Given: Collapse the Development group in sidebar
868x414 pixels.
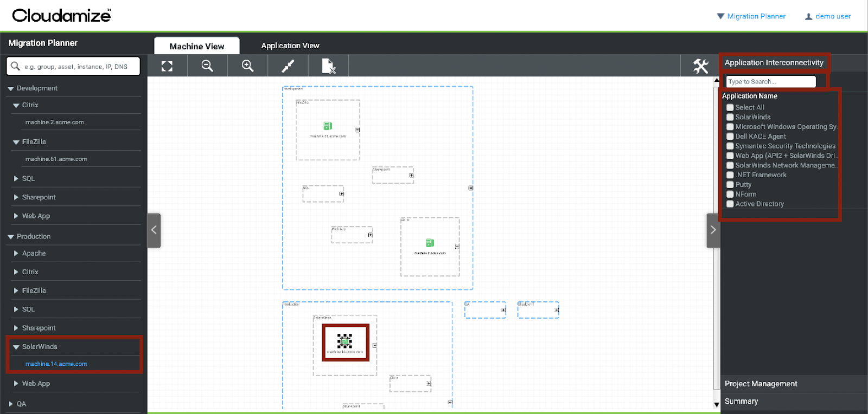Looking at the screenshot, I should tap(11, 88).
